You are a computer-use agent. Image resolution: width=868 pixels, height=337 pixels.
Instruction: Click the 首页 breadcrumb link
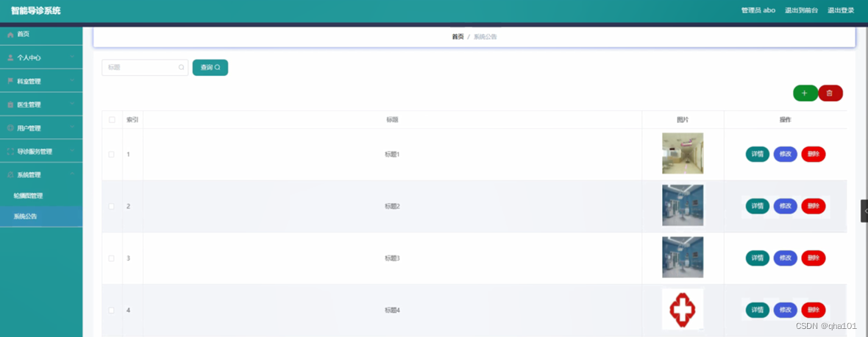(x=458, y=37)
